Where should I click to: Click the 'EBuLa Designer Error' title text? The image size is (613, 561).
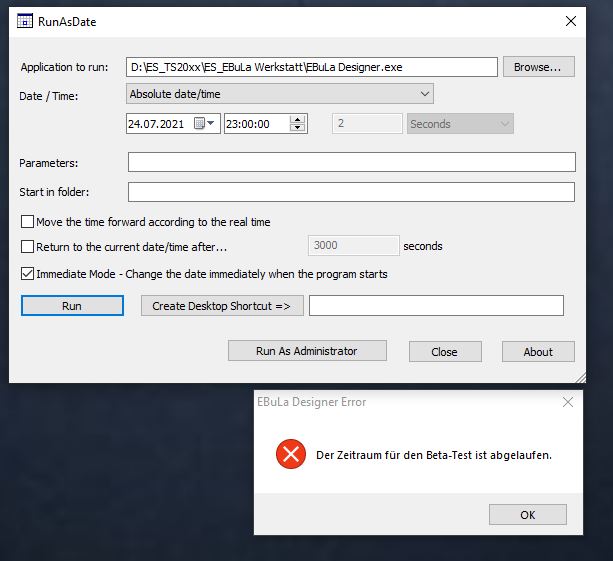(312, 402)
